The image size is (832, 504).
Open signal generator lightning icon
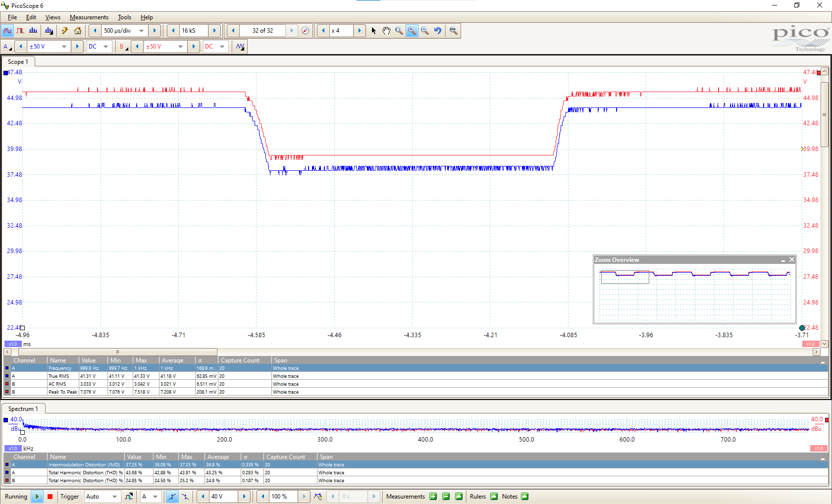pos(65,31)
